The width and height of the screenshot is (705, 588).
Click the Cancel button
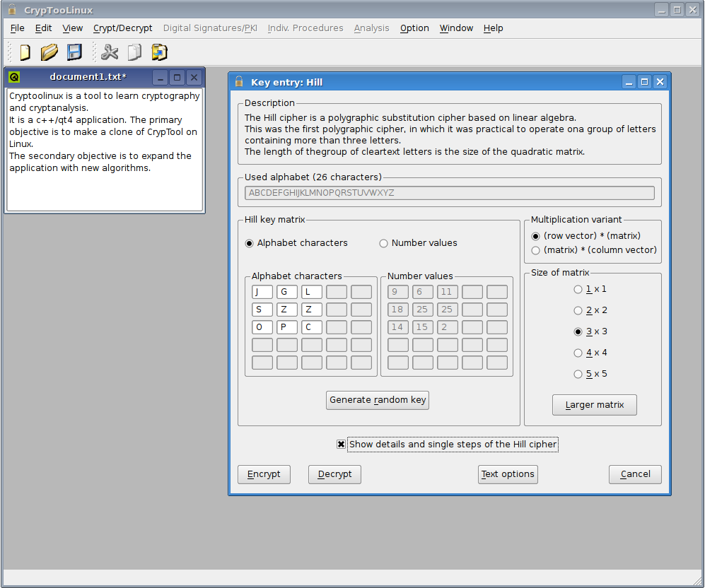tap(635, 474)
